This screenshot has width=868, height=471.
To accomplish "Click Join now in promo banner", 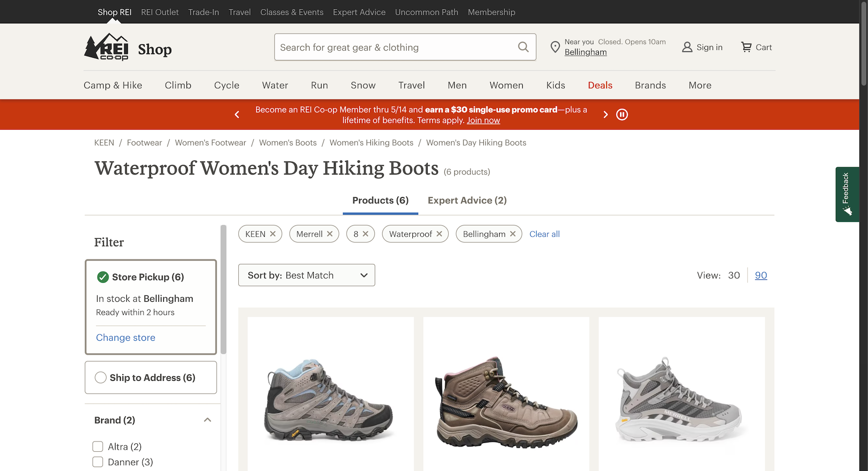I will click(483, 120).
